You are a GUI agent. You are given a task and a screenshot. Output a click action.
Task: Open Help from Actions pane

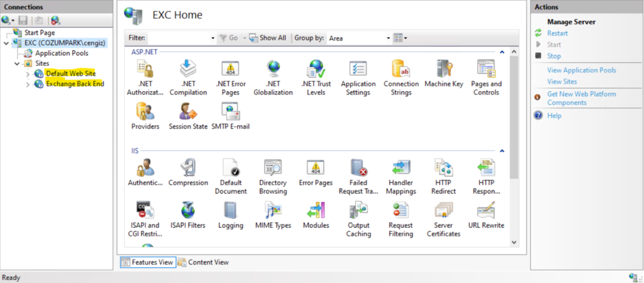point(554,116)
